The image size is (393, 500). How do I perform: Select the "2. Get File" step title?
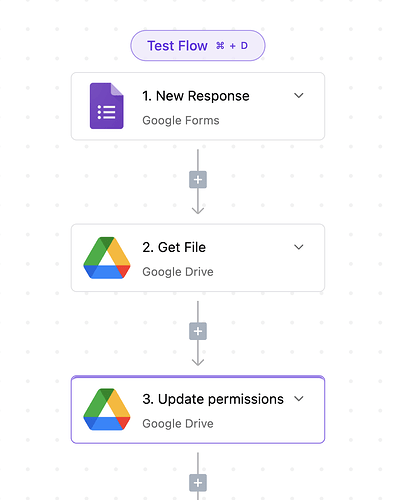pyautogui.click(x=174, y=247)
